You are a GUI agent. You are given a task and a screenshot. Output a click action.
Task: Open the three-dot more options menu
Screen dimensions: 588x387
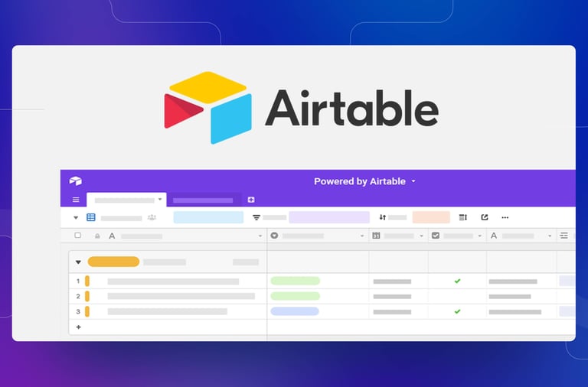(x=505, y=217)
